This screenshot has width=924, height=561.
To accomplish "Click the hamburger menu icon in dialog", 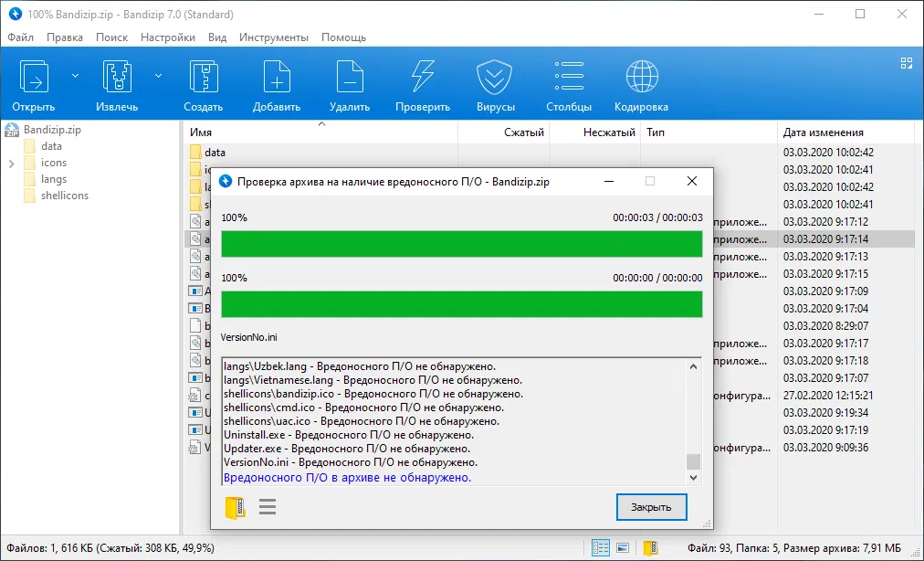I will tap(268, 507).
